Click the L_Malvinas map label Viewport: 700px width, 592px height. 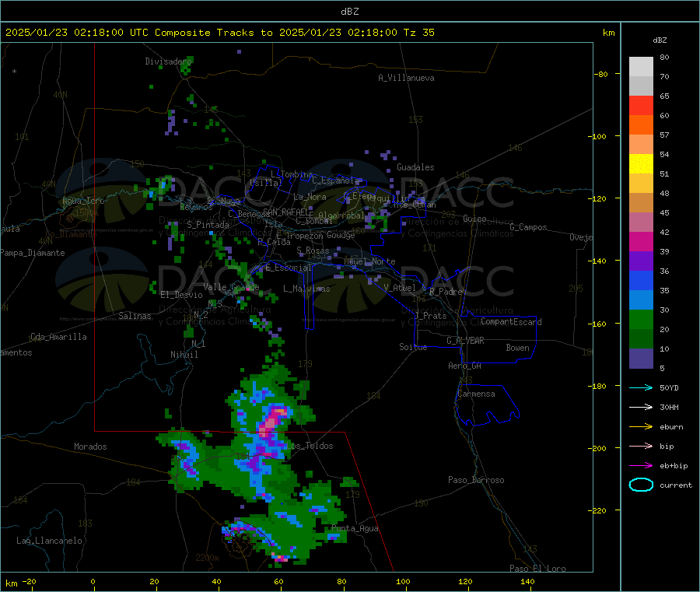pyautogui.click(x=306, y=289)
